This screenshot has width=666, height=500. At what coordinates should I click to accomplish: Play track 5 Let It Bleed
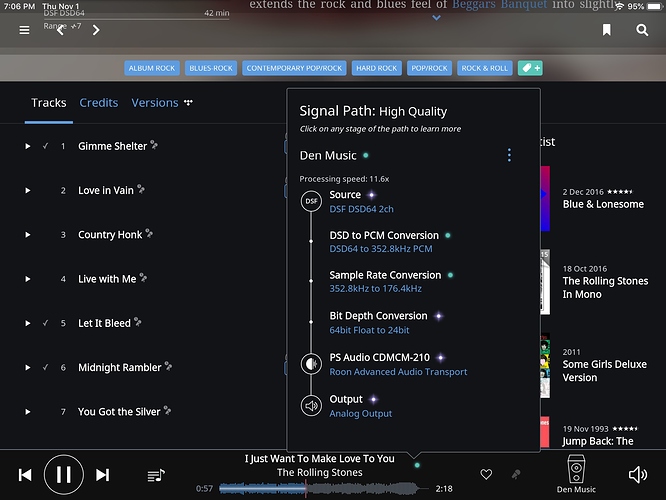[28, 323]
